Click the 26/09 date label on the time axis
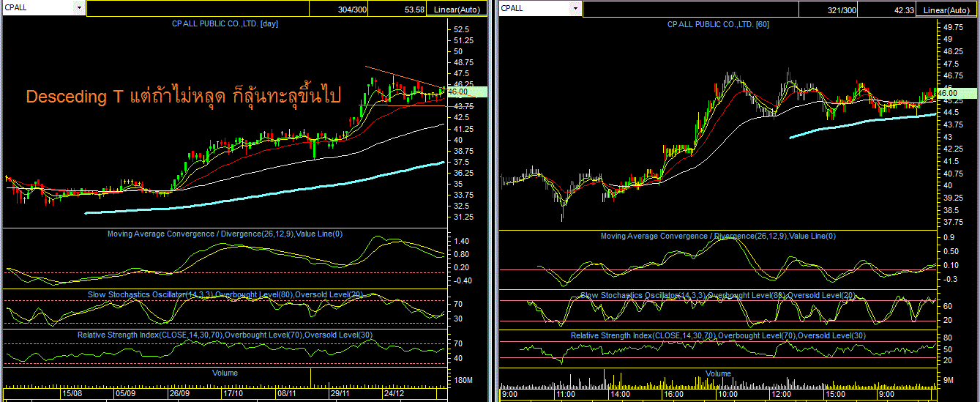Viewport: 980px width, 402px height. coord(180,393)
